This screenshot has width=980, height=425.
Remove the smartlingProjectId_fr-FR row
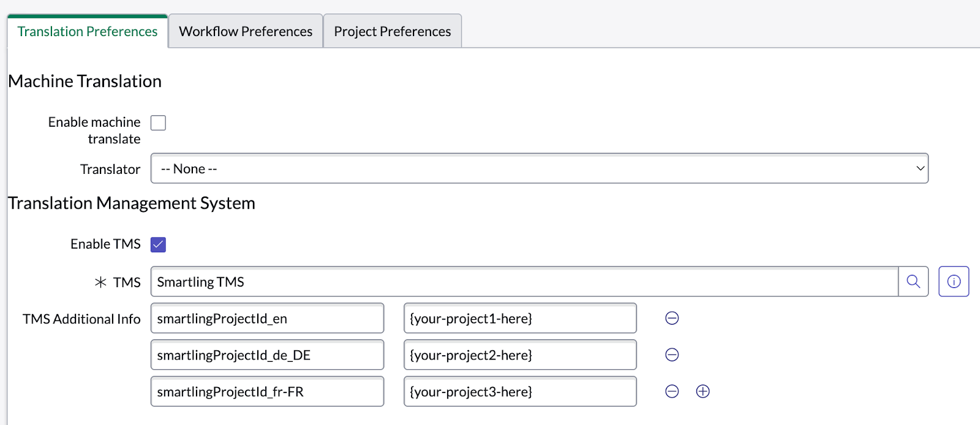(672, 392)
